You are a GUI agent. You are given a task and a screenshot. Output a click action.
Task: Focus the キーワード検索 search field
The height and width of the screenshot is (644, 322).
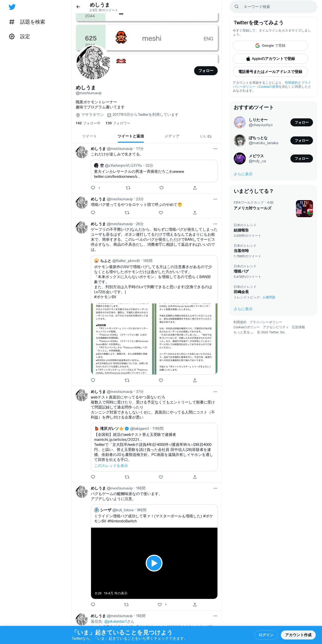[x=273, y=7]
